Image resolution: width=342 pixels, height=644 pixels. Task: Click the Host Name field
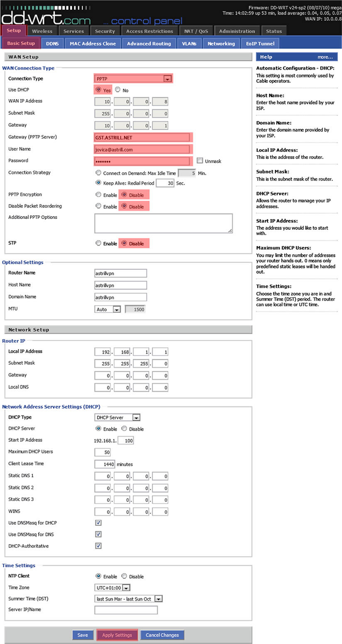coord(120,285)
